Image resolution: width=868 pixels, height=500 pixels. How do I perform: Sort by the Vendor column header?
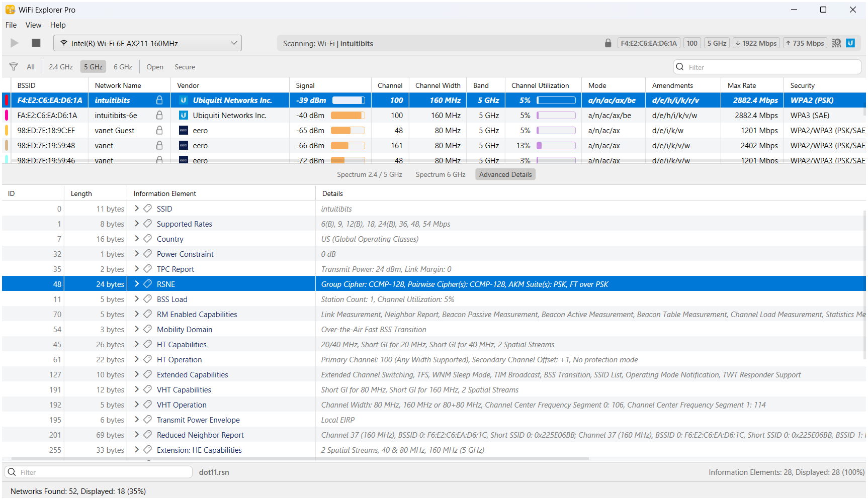(x=230, y=85)
